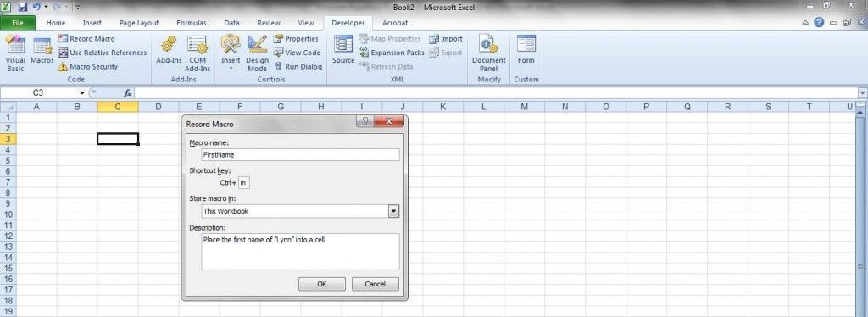Click inside the Description text box
This screenshot has height=317, width=868.
(x=300, y=252)
